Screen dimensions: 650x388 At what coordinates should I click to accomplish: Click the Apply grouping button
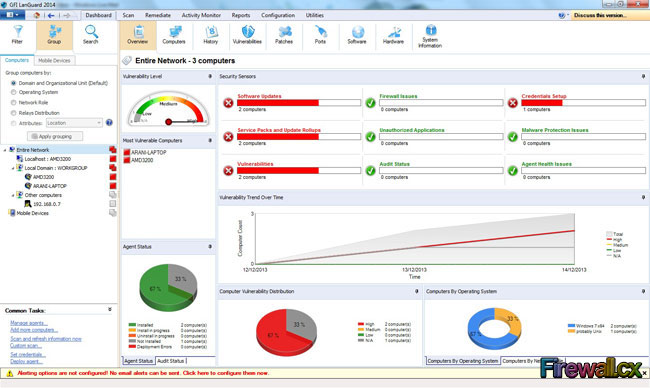(55, 136)
